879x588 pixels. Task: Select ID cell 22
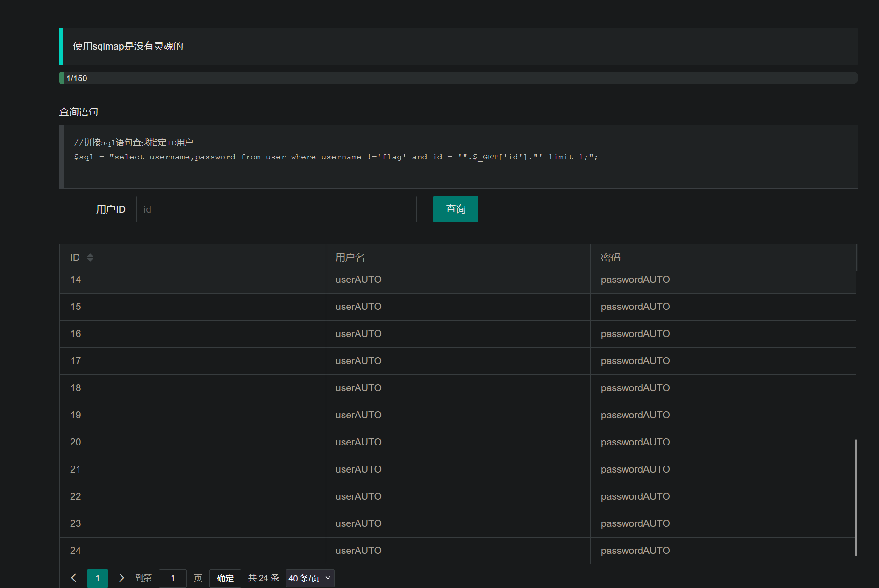pos(192,496)
